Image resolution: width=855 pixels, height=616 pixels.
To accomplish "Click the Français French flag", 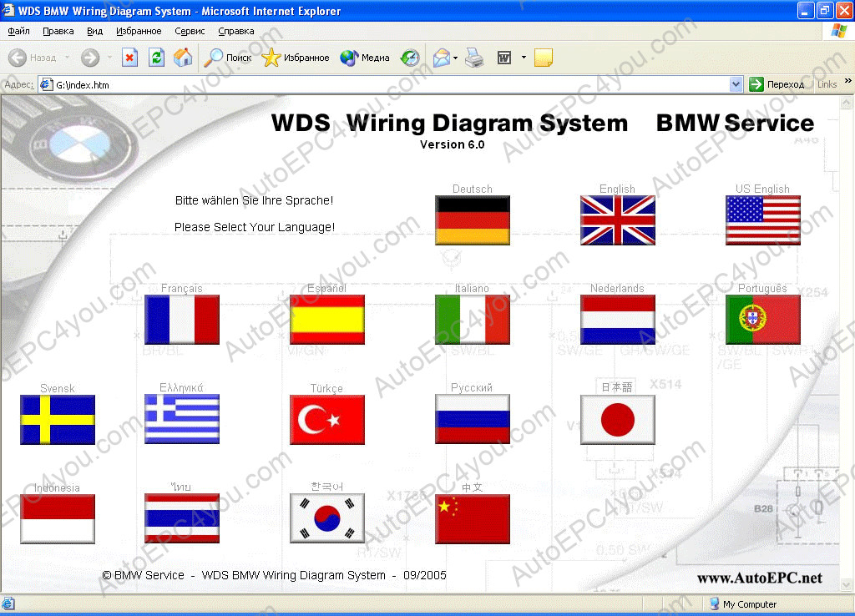I will pyautogui.click(x=182, y=320).
